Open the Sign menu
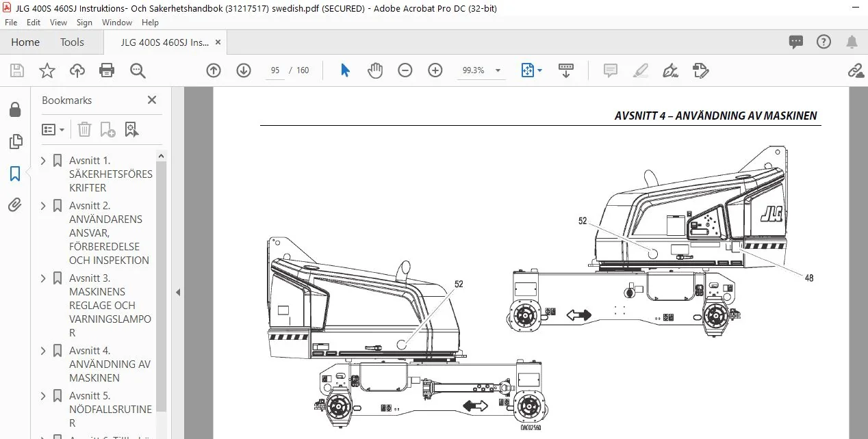Viewport: 868px width, 439px height. (84, 23)
